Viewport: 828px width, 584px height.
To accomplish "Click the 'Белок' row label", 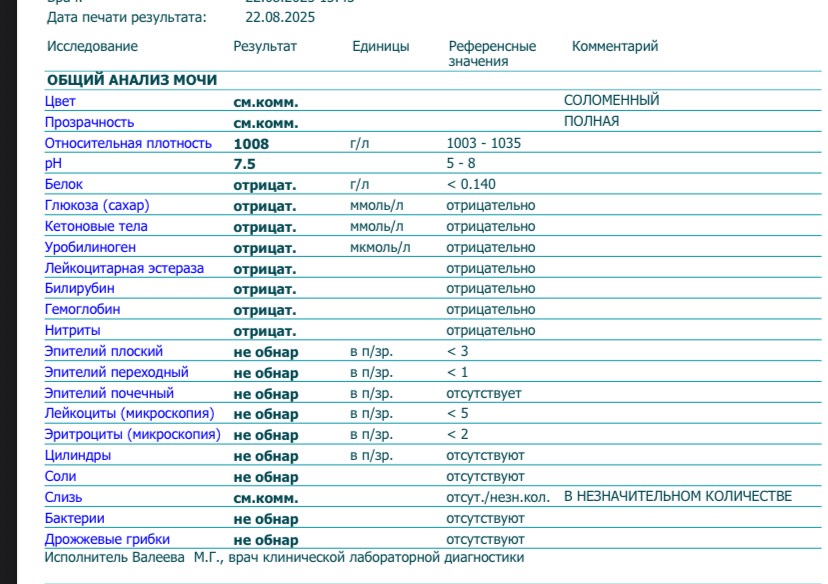I will [64, 184].
